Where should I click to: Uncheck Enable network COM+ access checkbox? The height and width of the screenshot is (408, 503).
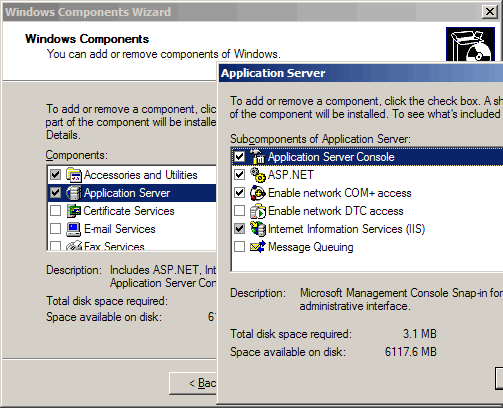(239, 192)
